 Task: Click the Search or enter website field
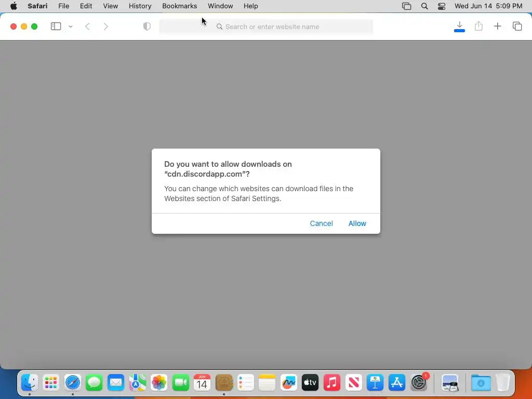(266, 26)
